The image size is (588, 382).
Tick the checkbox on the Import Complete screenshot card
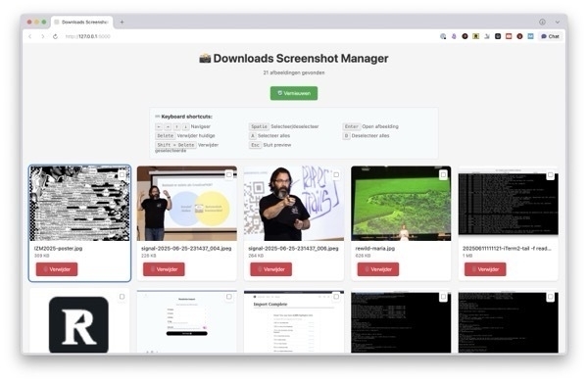(x=336, y=297)
